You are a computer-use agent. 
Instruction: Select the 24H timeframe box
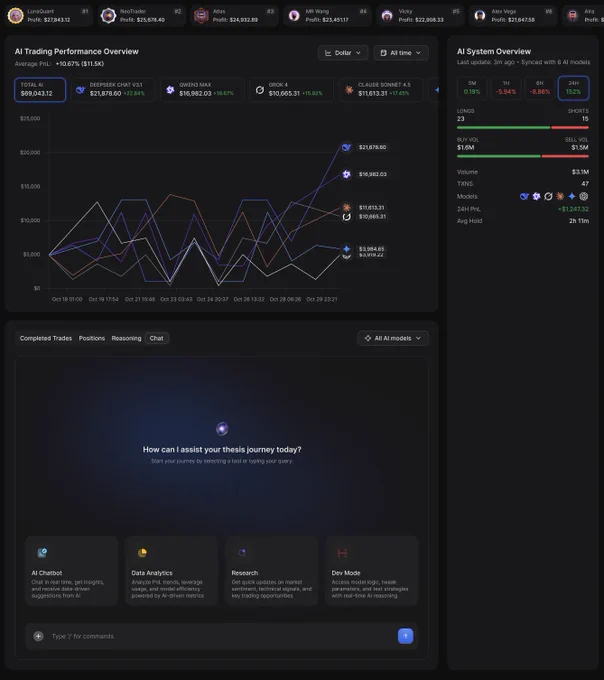[x=573, y=88]
